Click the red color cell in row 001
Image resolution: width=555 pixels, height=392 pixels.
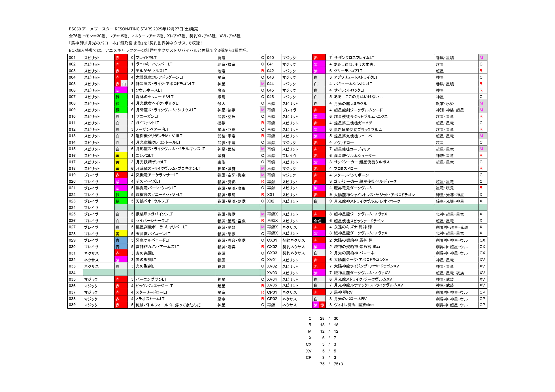(x=121, y=58)
